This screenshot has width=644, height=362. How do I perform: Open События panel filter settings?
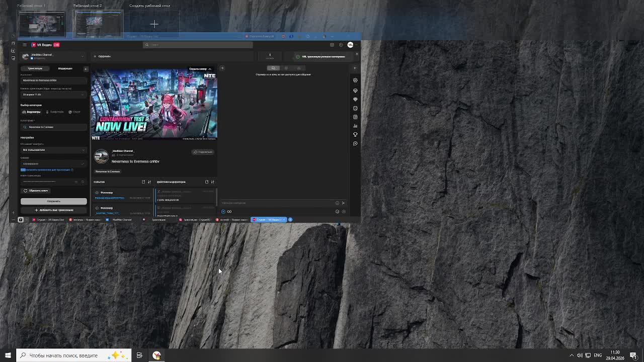pos(149,182)
